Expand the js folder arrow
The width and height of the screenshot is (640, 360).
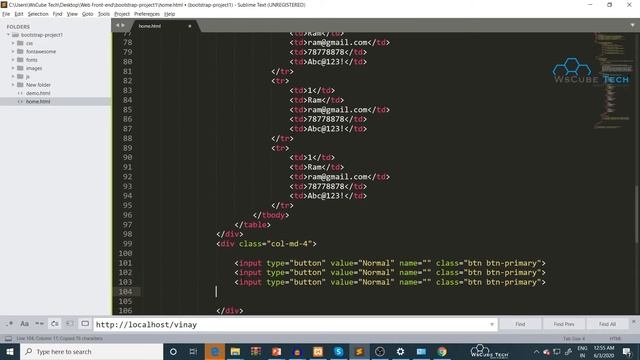coord(13,76)
